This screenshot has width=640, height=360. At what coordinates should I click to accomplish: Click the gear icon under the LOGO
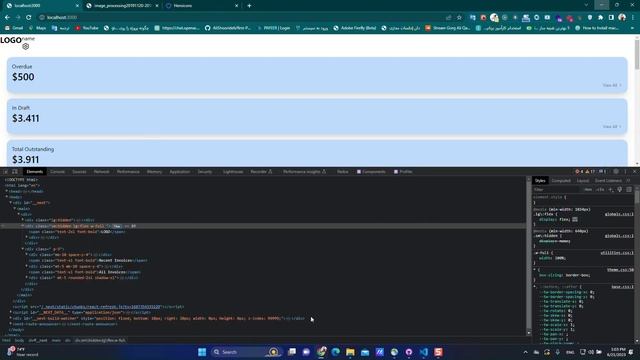click(x=26, y=47)
